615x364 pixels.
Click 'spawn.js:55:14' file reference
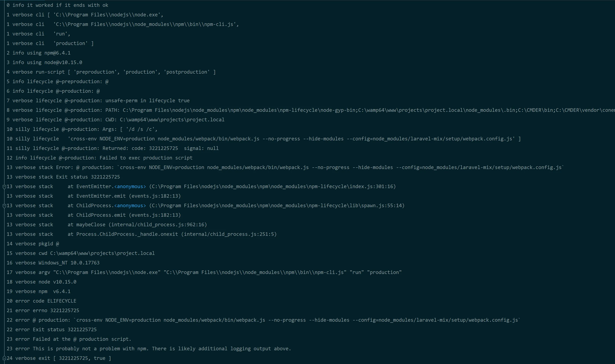point(381,206)
